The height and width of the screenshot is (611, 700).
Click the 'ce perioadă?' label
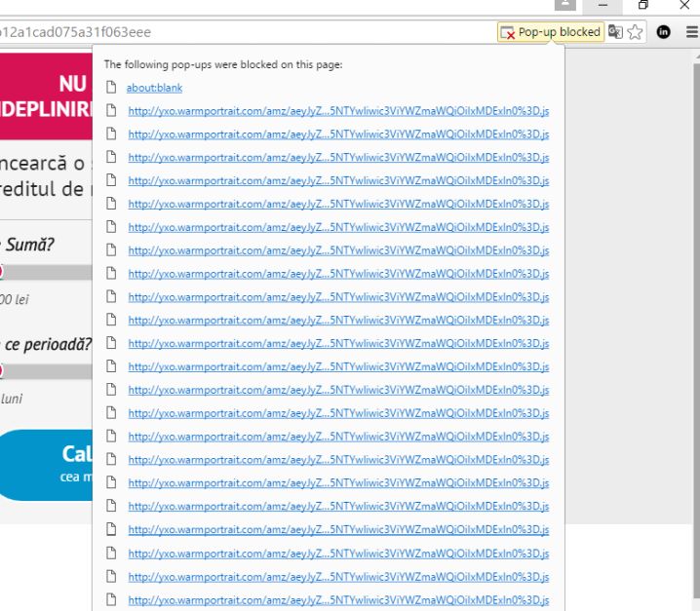click(x=48, y=345)
